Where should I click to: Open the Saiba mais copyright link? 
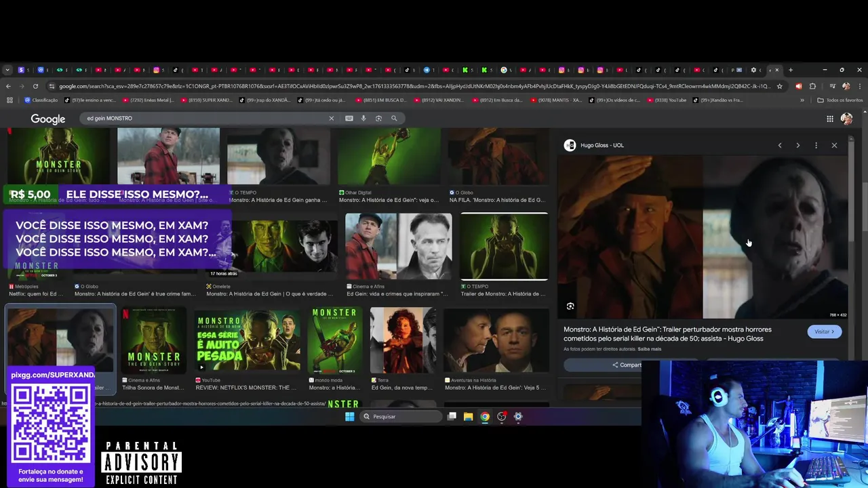[649, 349]
